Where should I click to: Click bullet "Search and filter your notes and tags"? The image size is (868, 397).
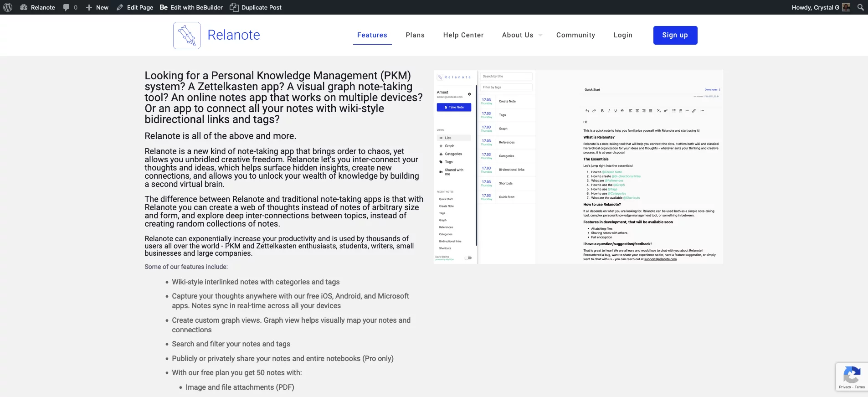click(231, 344)
